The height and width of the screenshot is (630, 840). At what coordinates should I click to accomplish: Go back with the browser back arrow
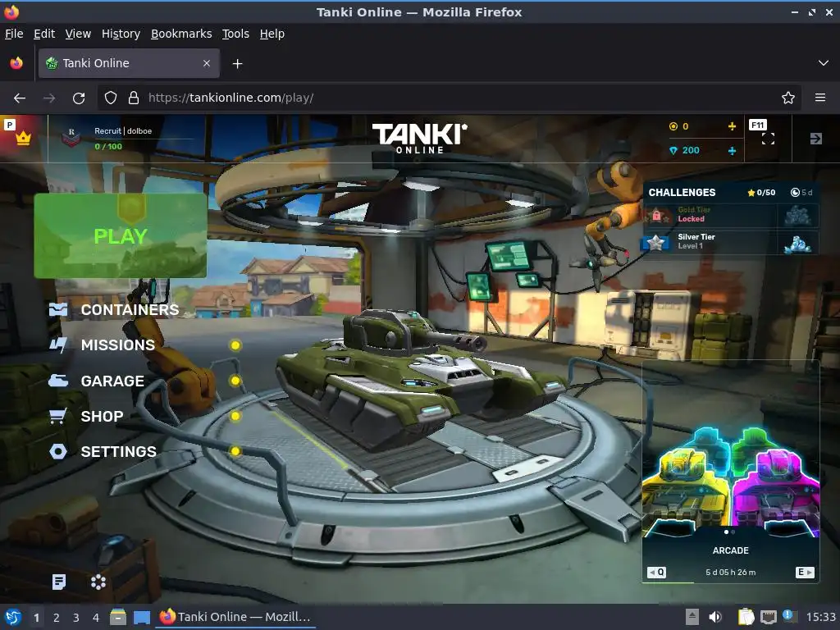point(20,98)
